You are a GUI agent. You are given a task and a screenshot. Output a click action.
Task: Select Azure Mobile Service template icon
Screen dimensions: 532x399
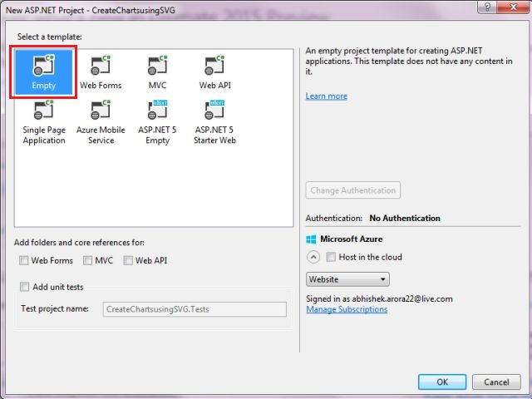(x=101, y=110)
